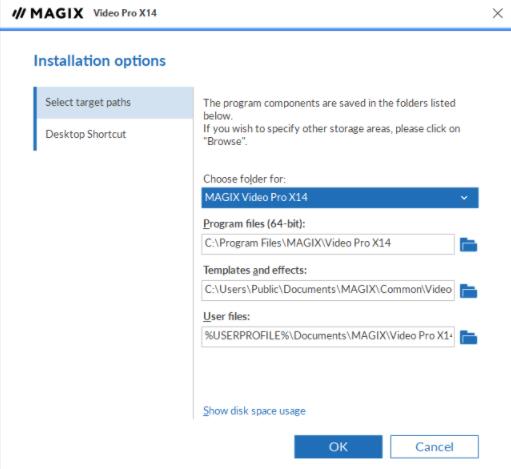The width and height of the screenshot is (511, 469).
Task: Select the %USERPROFILE% User files path field
Action: [328, 337]
